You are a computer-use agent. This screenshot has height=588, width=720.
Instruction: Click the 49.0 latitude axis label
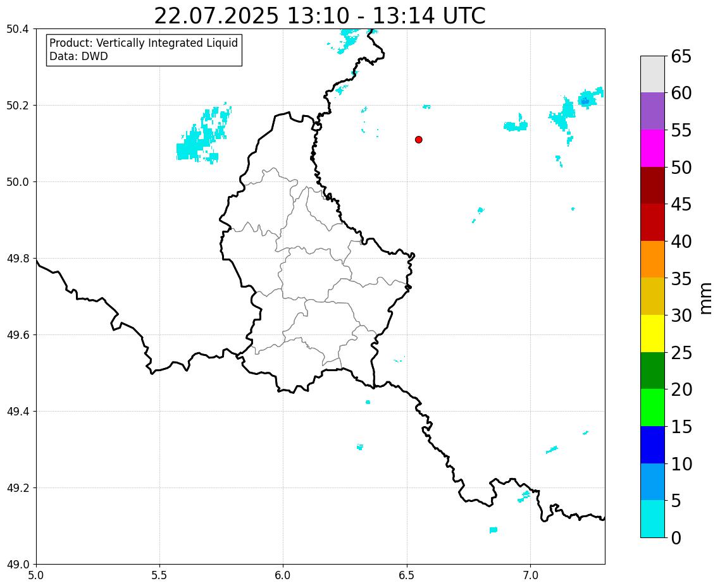[18, 565]
